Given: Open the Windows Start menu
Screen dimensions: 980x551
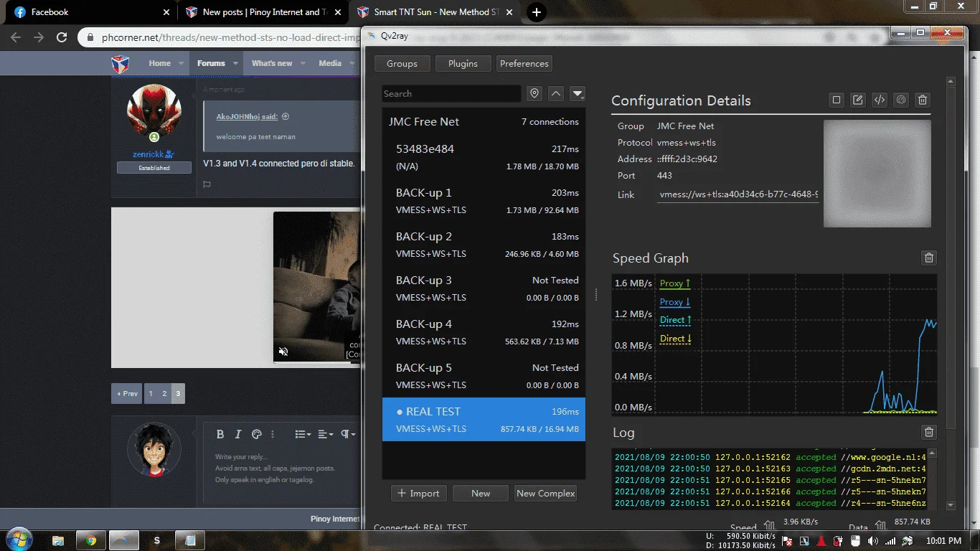Looking at the screenshot, I should (x=18, y=540).
